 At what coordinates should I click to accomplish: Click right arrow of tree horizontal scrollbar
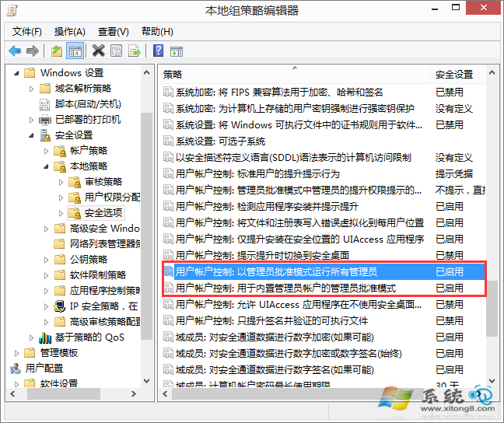click(134, 393)
